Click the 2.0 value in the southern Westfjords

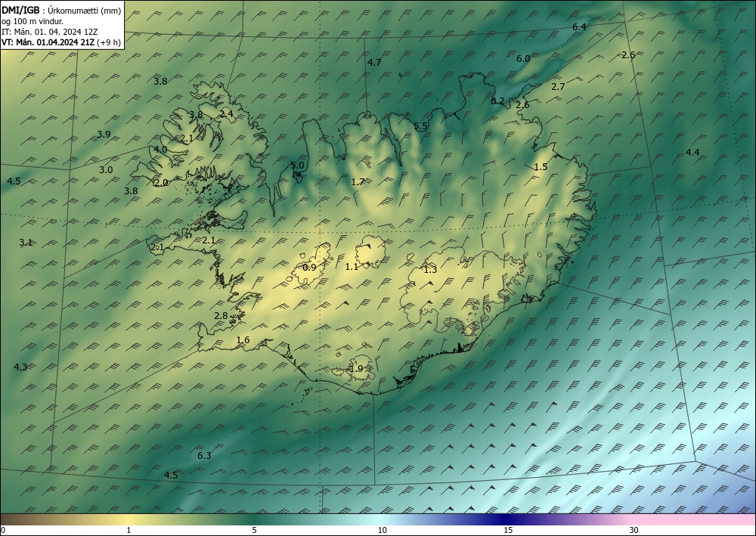(x=161, y=183)
